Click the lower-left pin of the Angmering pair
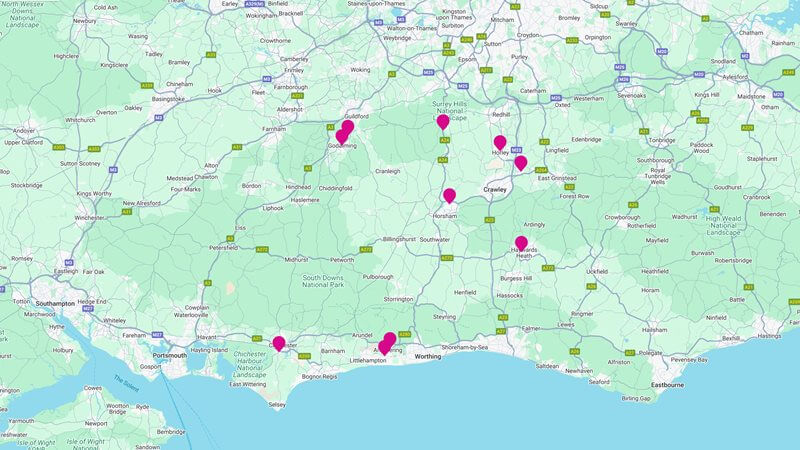This screenshot has width=800, height=450. (384, 348)
